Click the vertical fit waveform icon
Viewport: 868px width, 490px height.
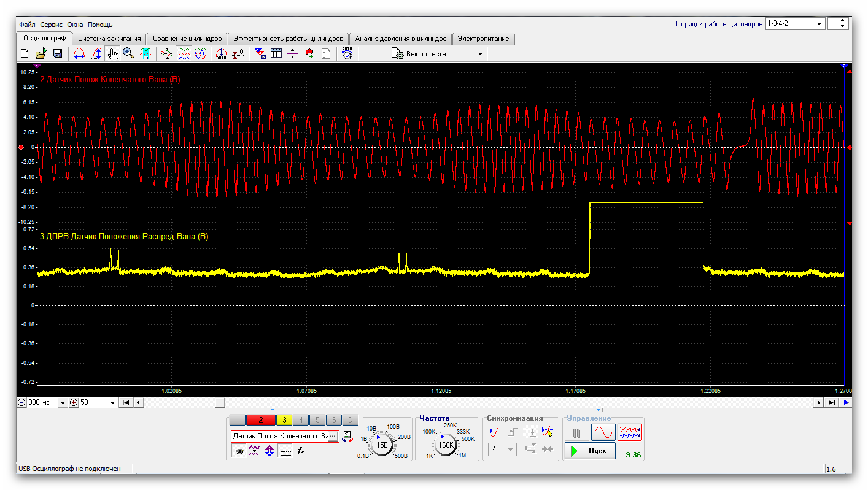coord(145,53)
